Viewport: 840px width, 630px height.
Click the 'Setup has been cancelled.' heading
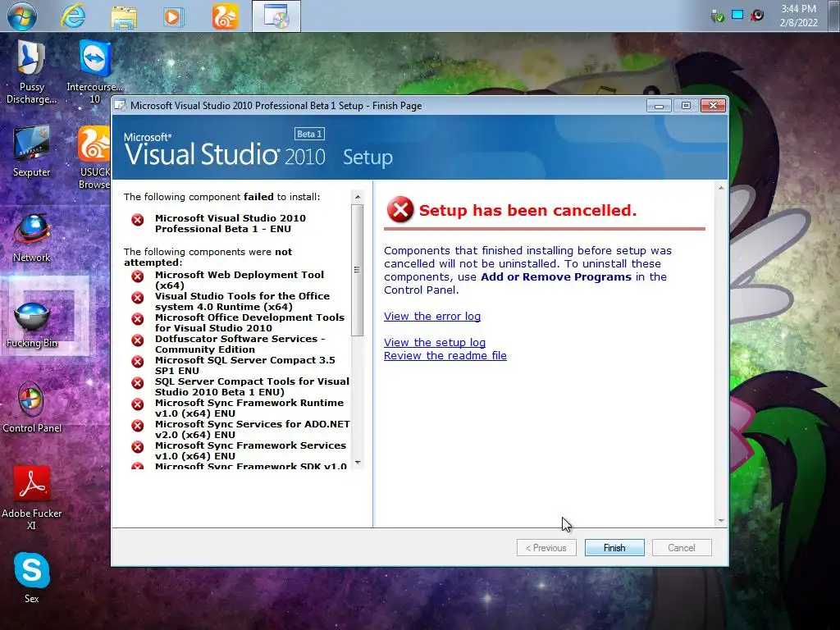point(527,210)
